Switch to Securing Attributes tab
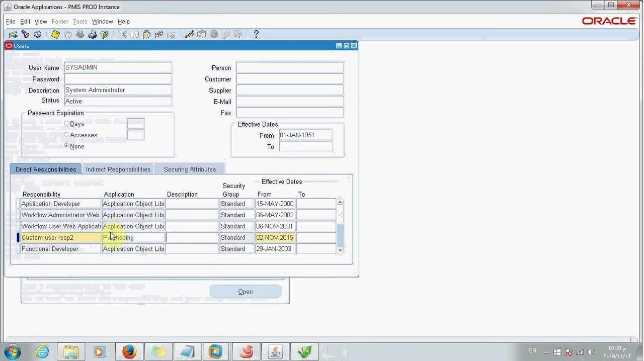644x361 pixels. pyautogui.click(x=190, y=169)
